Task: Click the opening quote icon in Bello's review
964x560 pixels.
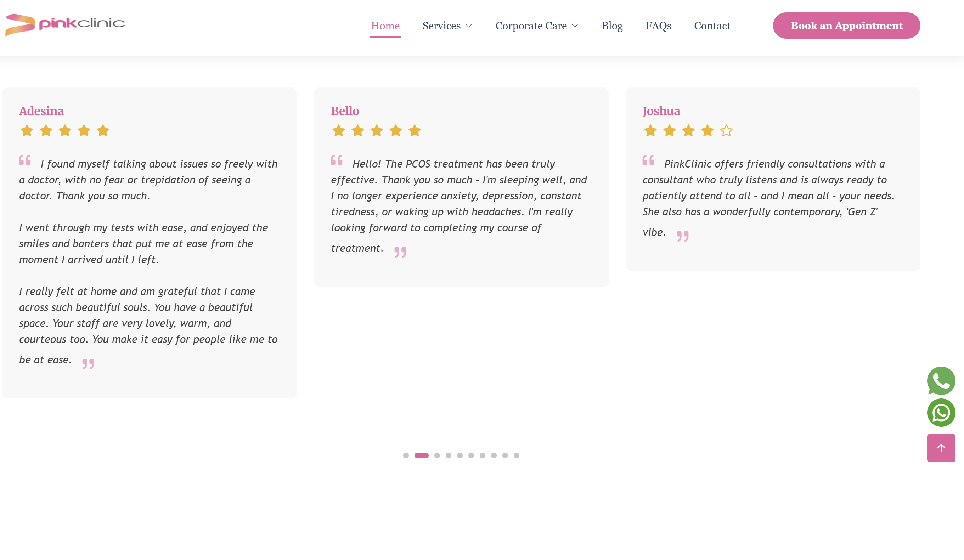Action: [336, 160]
